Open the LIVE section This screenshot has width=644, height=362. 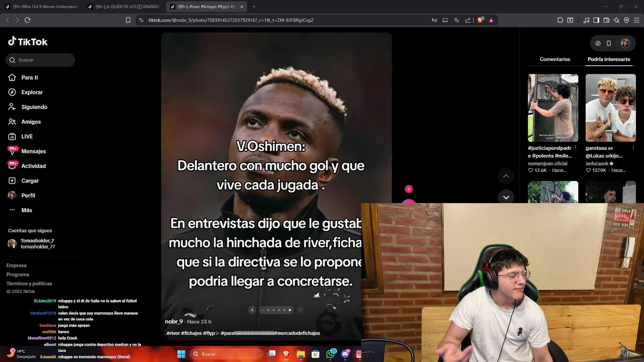click(x=21, y=136)
